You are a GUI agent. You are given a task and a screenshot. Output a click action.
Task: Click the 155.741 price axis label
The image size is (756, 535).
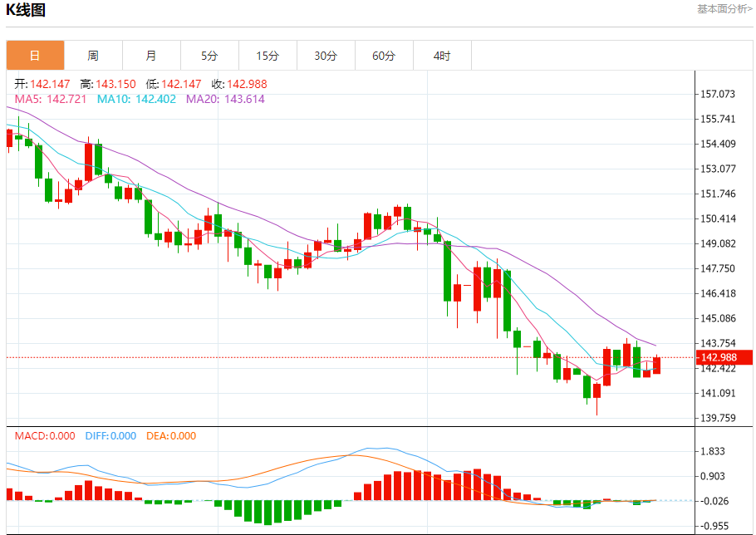pos(718,119)
